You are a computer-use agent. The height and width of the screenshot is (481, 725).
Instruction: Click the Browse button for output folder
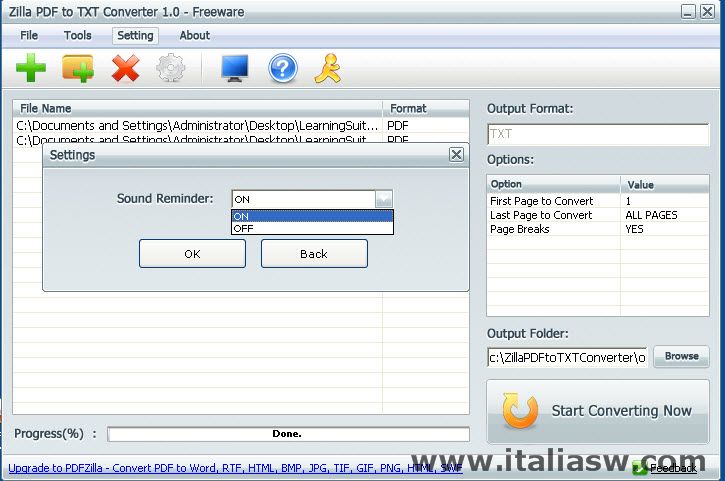tap(682, 357)
